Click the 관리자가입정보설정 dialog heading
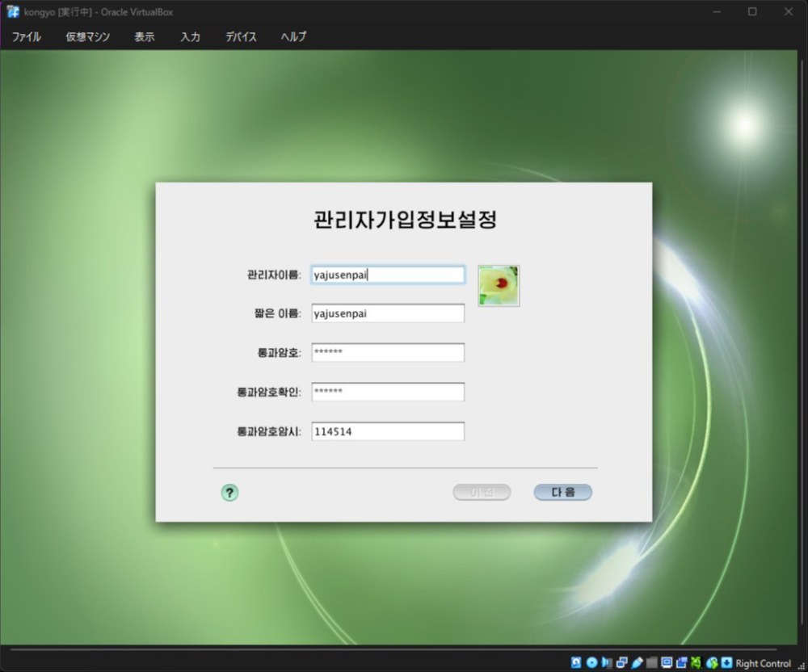Image resolution: width=808 pixels, height=672 pixels. (405, 220)
